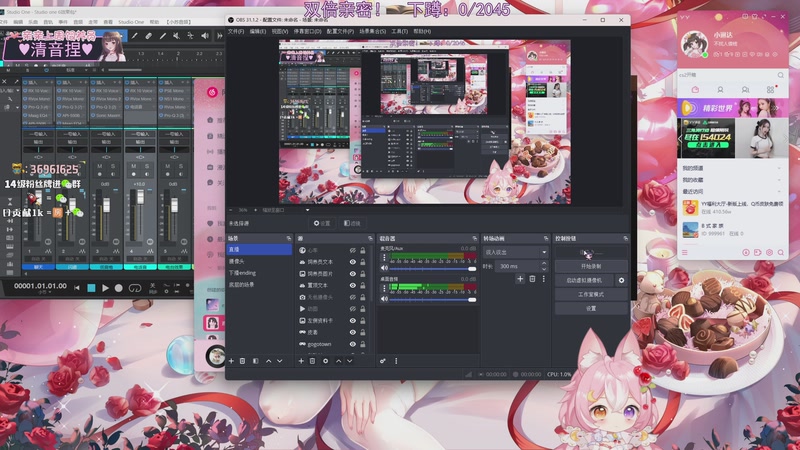This screenshot has height=450, width=800.
Task: Open OBS 停靠窗口(D) menu
Action: 307,32
